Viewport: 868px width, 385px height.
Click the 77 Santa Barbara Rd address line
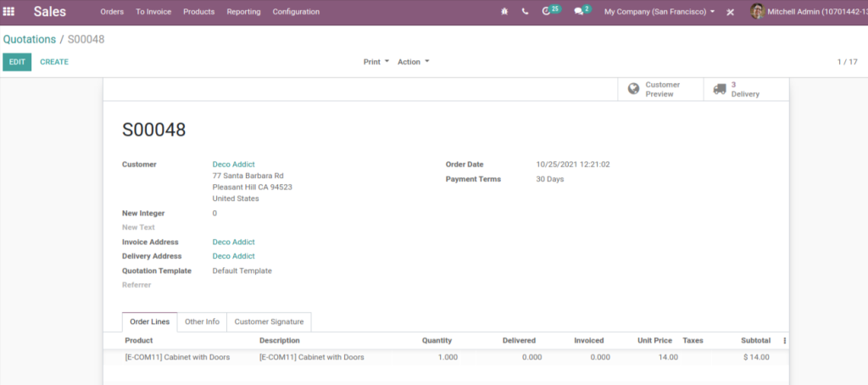248,176
